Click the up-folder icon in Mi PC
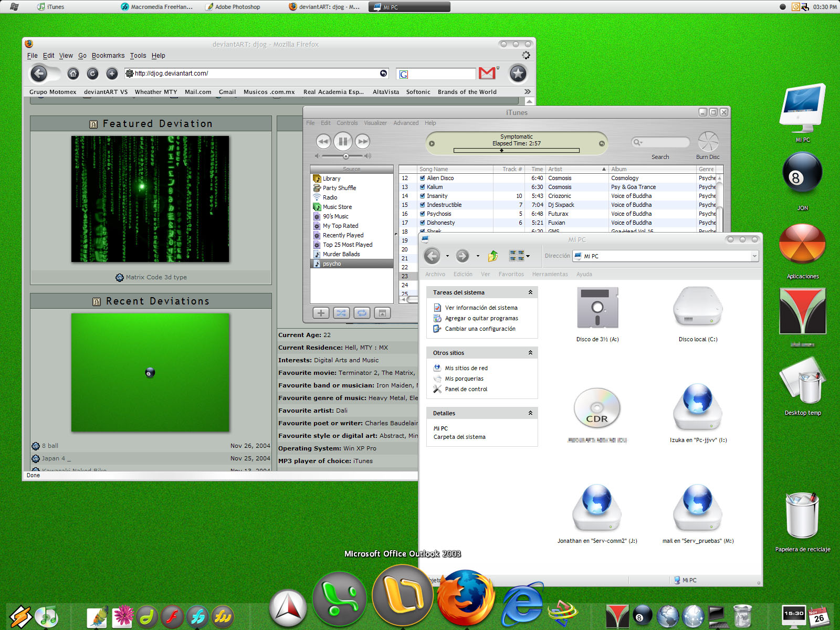The height and width of the screenshot is (630, 840). (493, 256)
